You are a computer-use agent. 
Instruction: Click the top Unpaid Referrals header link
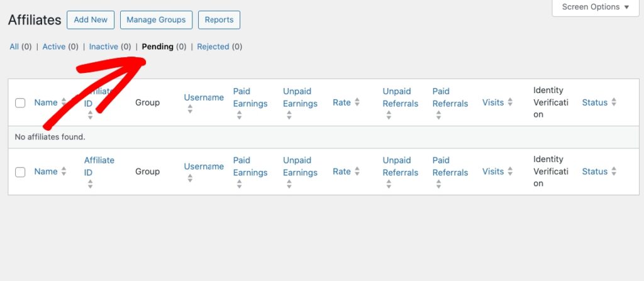(x=397, y=97)
